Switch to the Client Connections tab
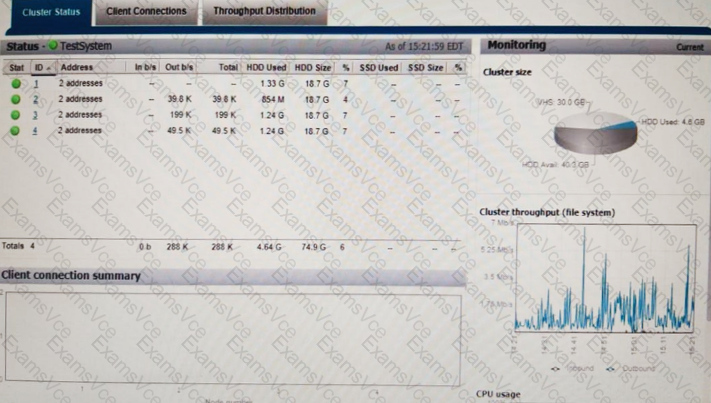Screen dimensions: 711x403 click(x=146, y=11)
